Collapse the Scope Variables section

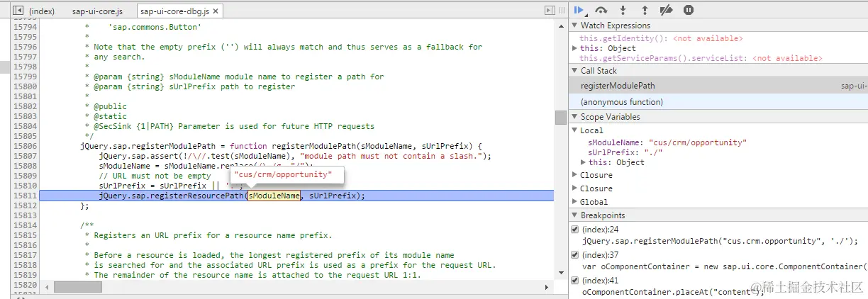coord(574,117)
